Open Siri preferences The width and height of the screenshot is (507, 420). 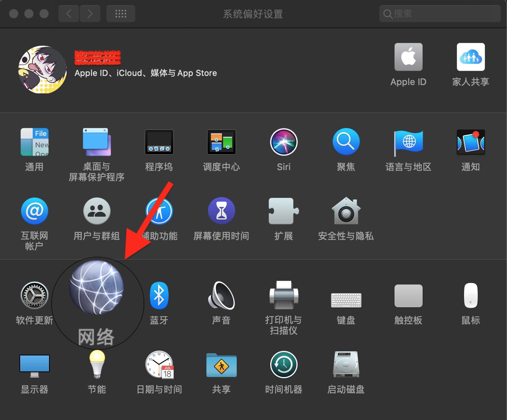[284, 142]
